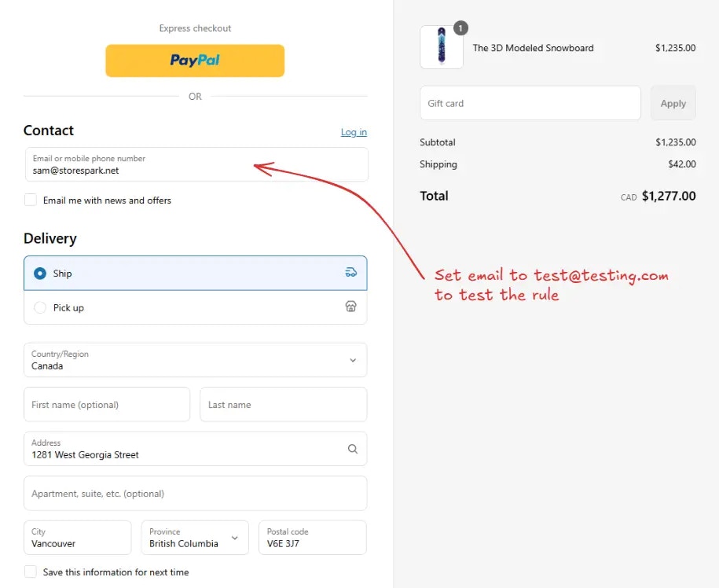Check Email me with news and offers
This screenshot has height=588, width=719.
click(31, 200)
